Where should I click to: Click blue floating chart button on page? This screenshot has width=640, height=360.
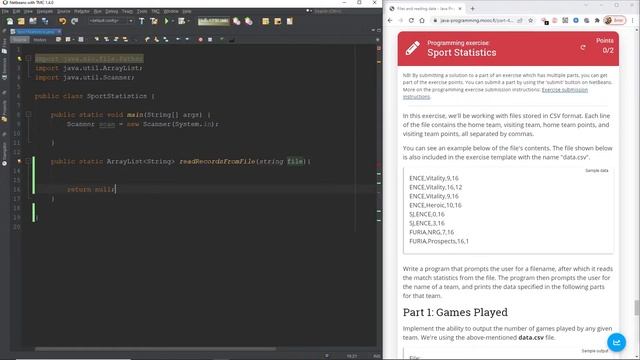[616, 342]
